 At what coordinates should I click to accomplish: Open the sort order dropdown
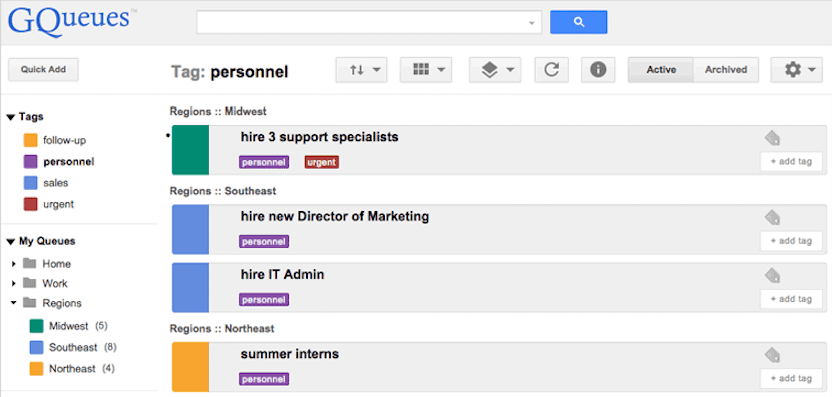click(361, 70)
